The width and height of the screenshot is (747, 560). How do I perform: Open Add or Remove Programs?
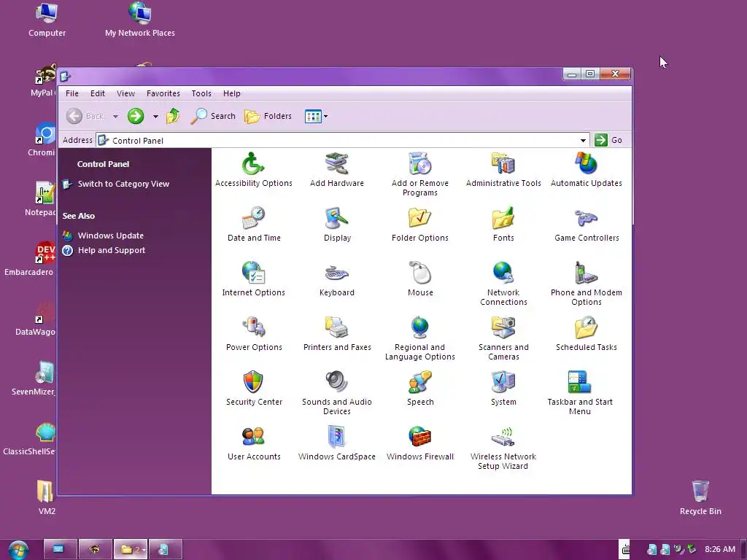(x=419, y=175)
